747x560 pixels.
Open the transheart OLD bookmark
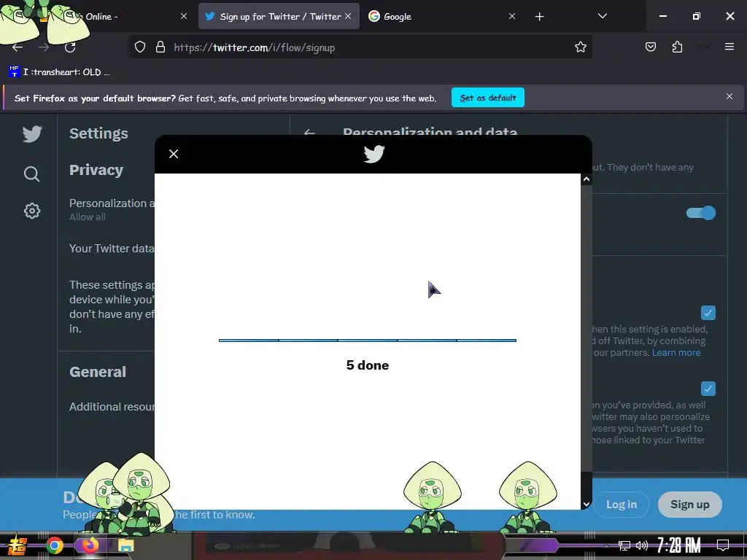(x=60, y=72)
